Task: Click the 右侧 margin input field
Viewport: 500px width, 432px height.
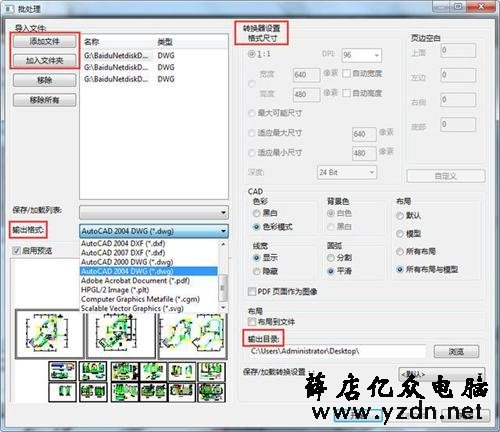Action: [458, 100]
